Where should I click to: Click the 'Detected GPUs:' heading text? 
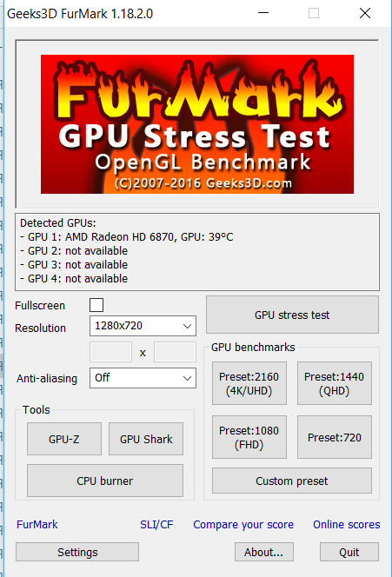57,223
